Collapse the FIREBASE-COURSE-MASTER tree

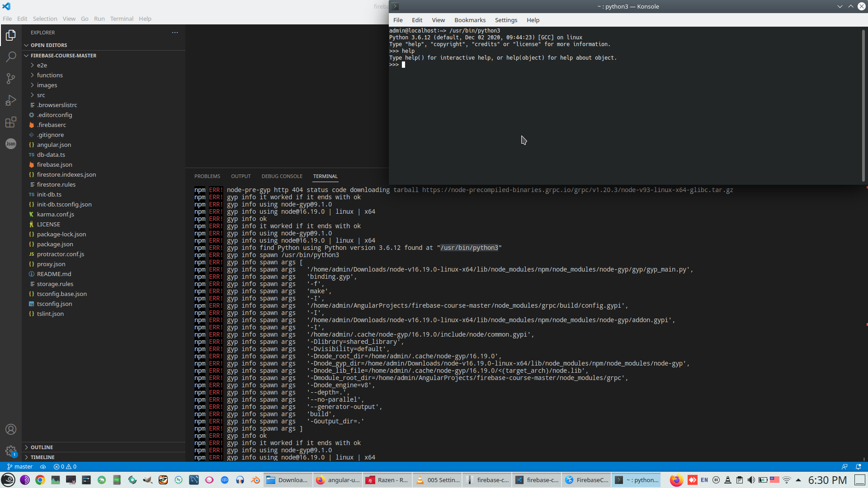[63, 56]
